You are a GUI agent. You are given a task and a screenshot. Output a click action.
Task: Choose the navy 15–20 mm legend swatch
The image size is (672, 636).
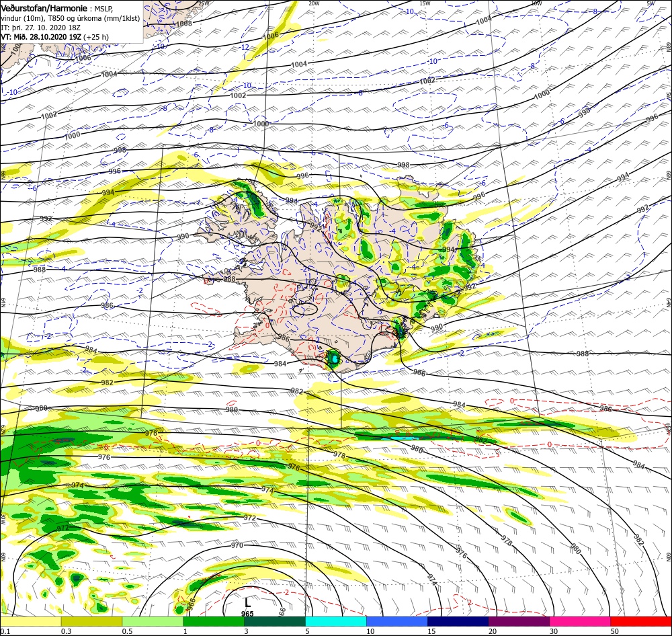click(x=458, y=621)
